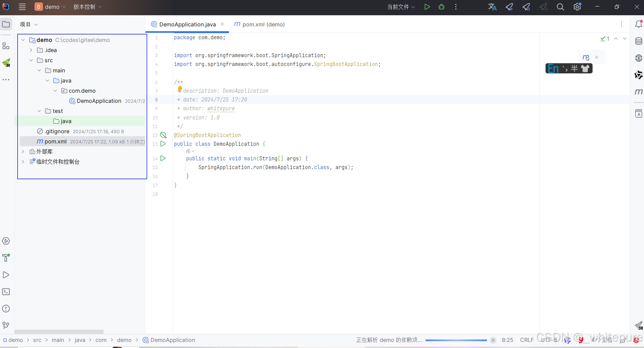Screen dimensions: 644x348
Task: Open the 项目 view dropdown
Action: click(x=29, y=24)
